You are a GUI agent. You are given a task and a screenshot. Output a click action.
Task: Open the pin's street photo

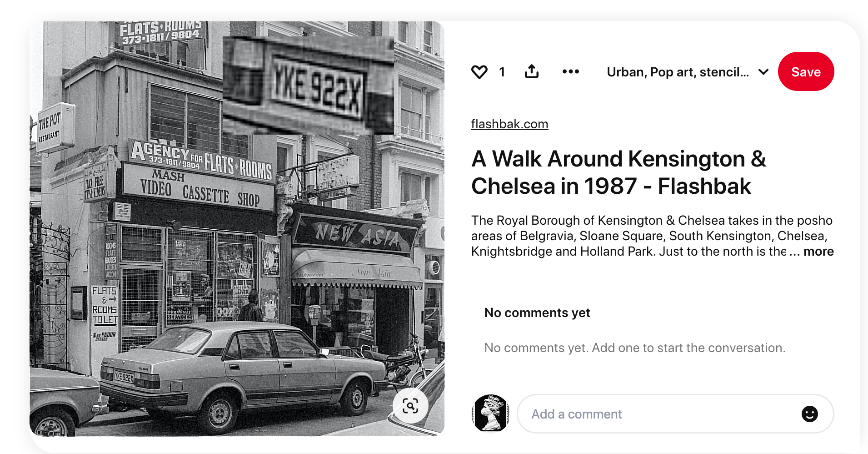tap(237, 229)
